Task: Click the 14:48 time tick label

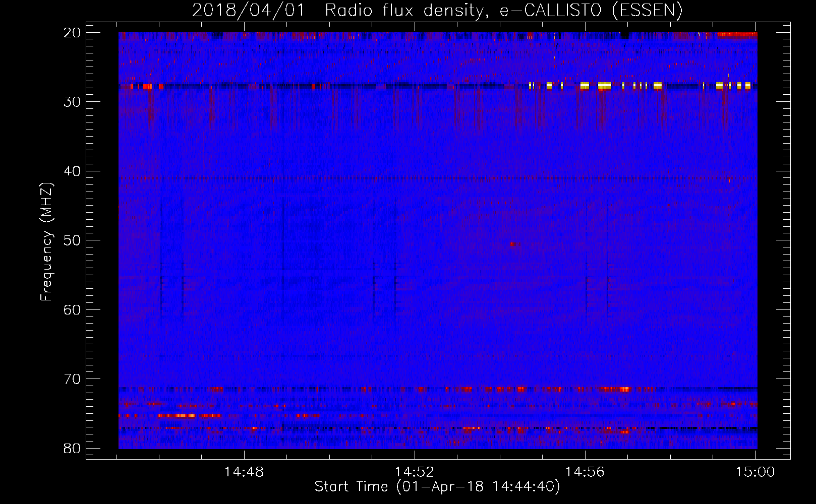Action: [244, 472]
